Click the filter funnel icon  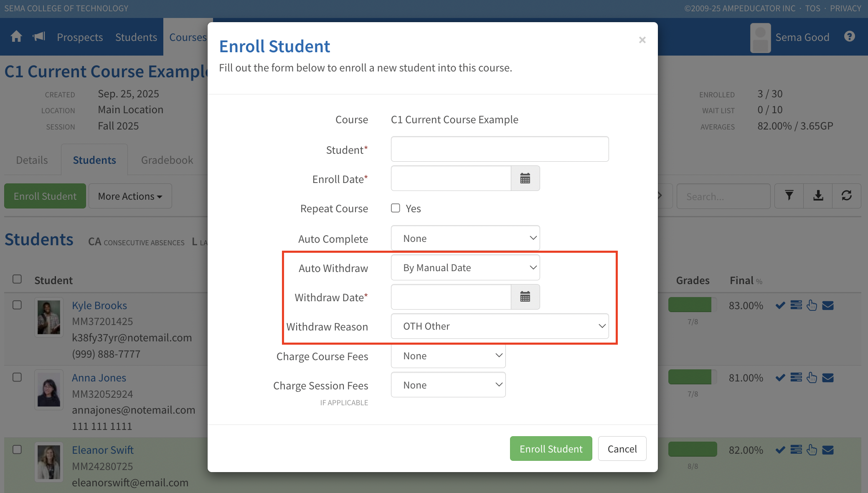pos(789,196)
